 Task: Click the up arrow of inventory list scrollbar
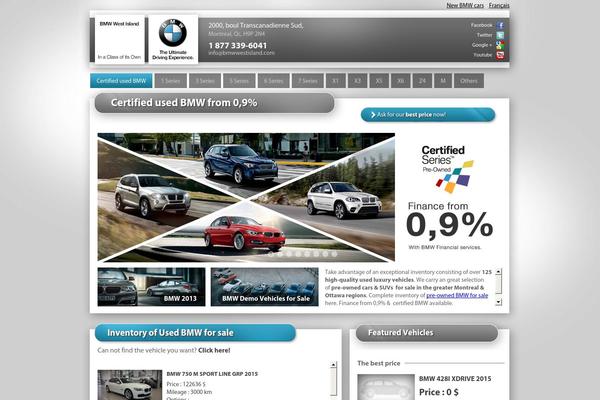point(333,365)
